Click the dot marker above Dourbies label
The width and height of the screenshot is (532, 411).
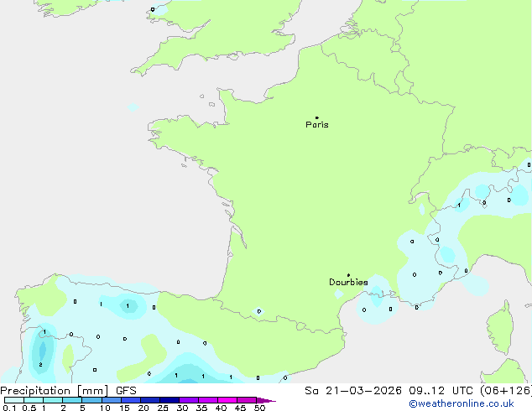348,275
